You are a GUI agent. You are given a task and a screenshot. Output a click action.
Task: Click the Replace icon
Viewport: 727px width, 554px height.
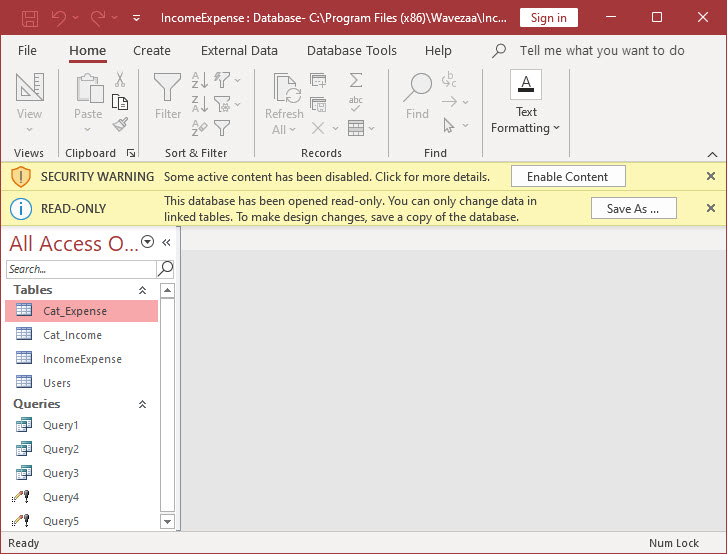pos(448,80)
